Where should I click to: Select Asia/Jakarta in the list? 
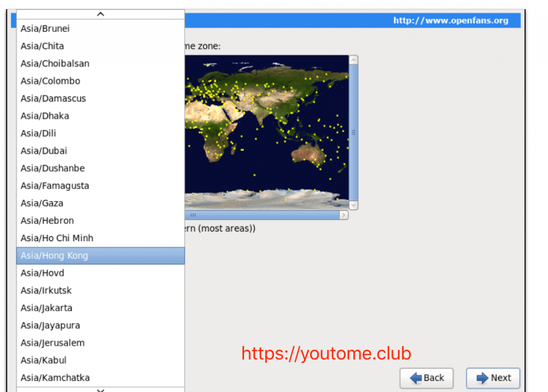pyautogui.click(x=100, y=308)
